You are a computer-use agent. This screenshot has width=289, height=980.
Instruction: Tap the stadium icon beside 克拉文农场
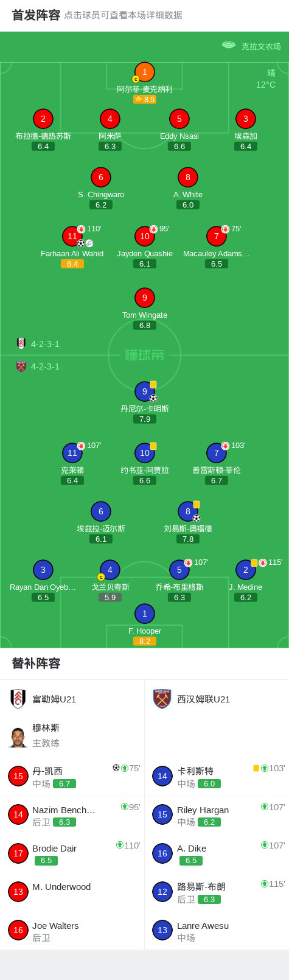(x=229, y=45)
